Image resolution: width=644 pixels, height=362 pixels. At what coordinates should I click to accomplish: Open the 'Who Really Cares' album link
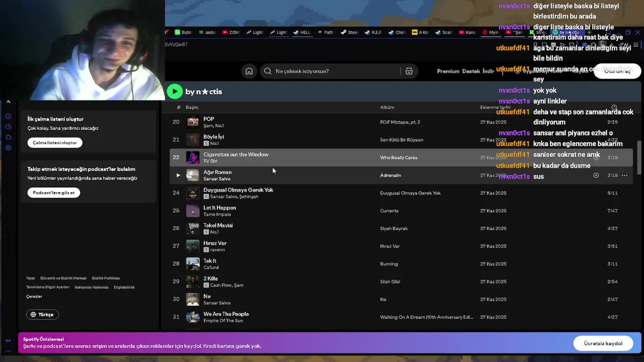coord(398,158)
